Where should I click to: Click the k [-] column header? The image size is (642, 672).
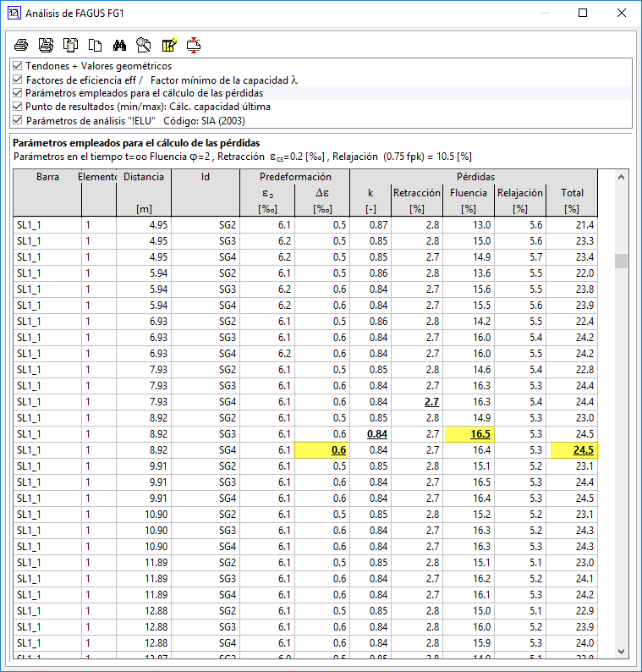pos(370,201)
